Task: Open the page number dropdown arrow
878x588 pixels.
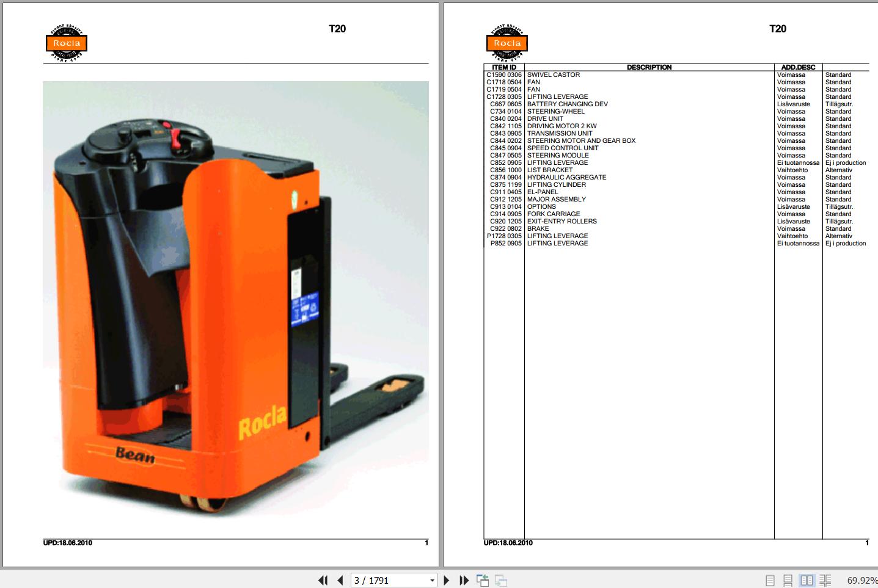Action: tap(431, 580)
